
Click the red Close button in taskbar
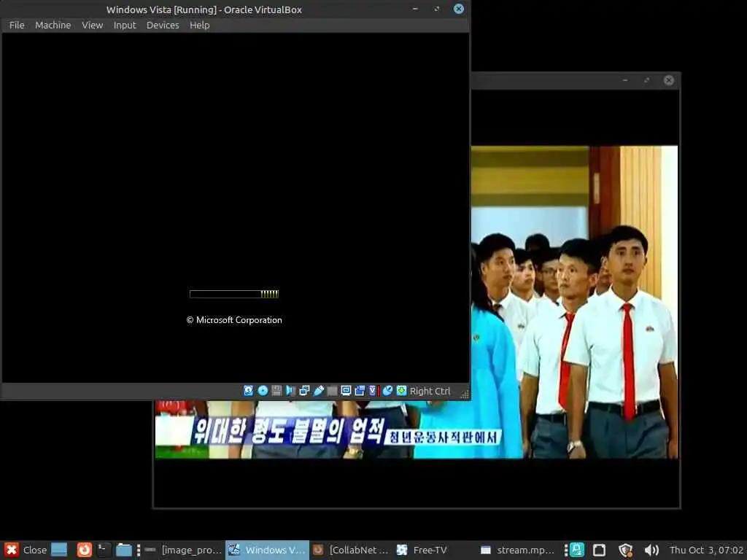coord(26,550)
